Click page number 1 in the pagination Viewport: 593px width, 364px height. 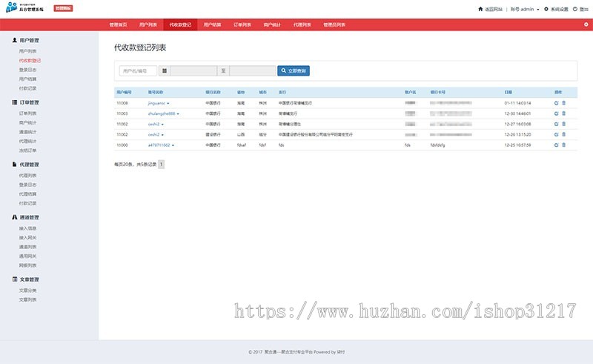click(x=161, y=165)
